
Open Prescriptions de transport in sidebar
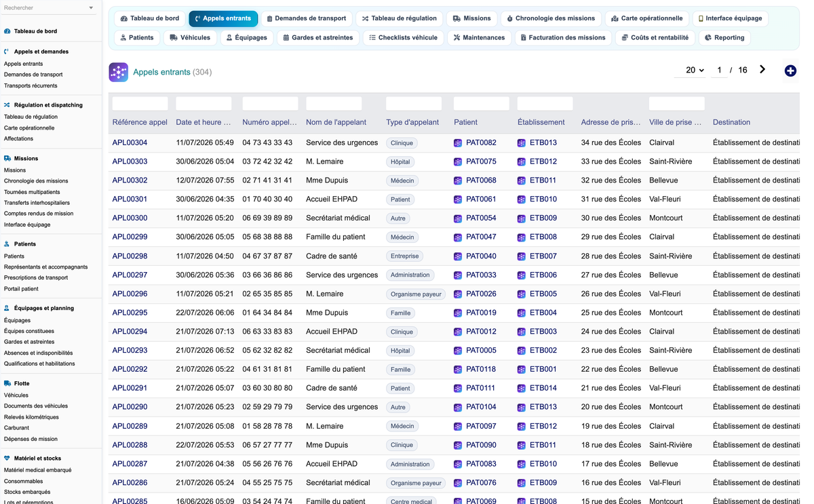36,277
